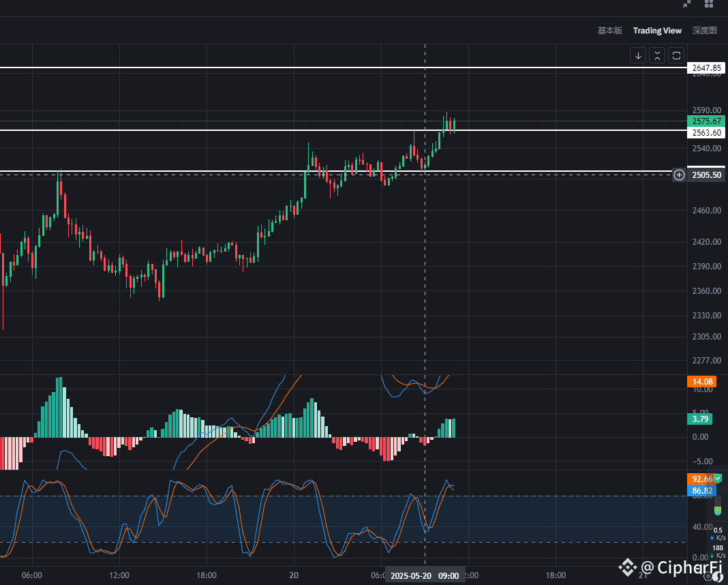Viewport: 728px width, 585px height.
Task: Click the fullscreen frame chart button
Action: click(676, 56)
